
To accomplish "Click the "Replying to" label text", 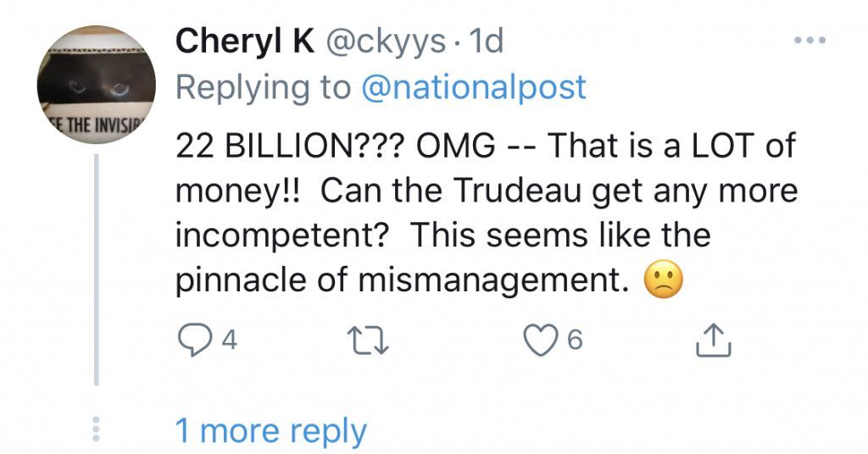I will tap(264, 86).
